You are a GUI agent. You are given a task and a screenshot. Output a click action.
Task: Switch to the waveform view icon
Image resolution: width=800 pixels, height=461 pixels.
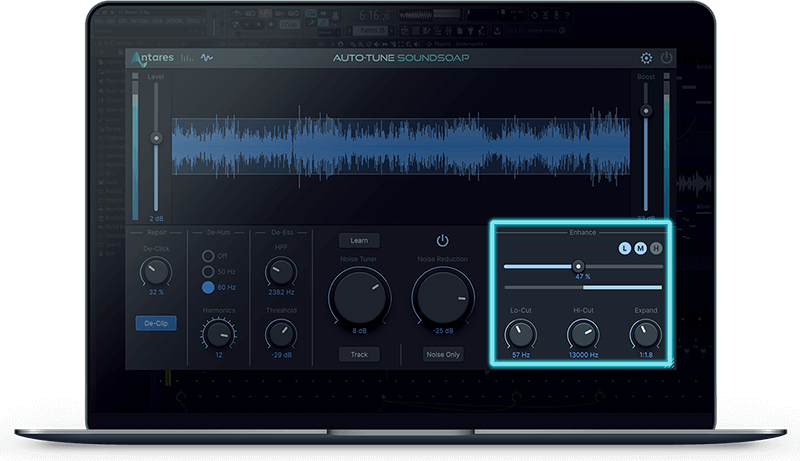click(207, 58)
